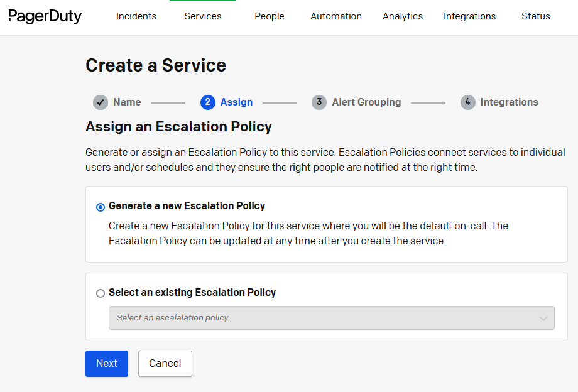Open the Incidents menu
The width and height of the screenshot is (578, 392).
(136, 16)
